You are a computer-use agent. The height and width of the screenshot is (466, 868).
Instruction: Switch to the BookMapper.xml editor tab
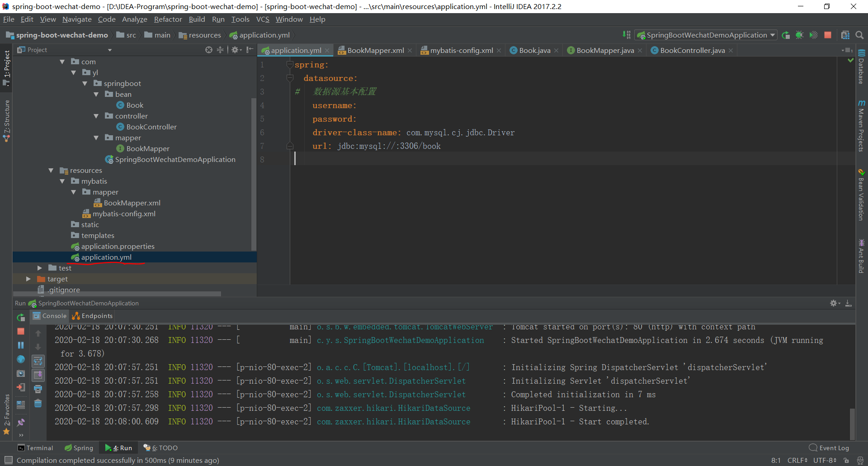click(375, 51)
